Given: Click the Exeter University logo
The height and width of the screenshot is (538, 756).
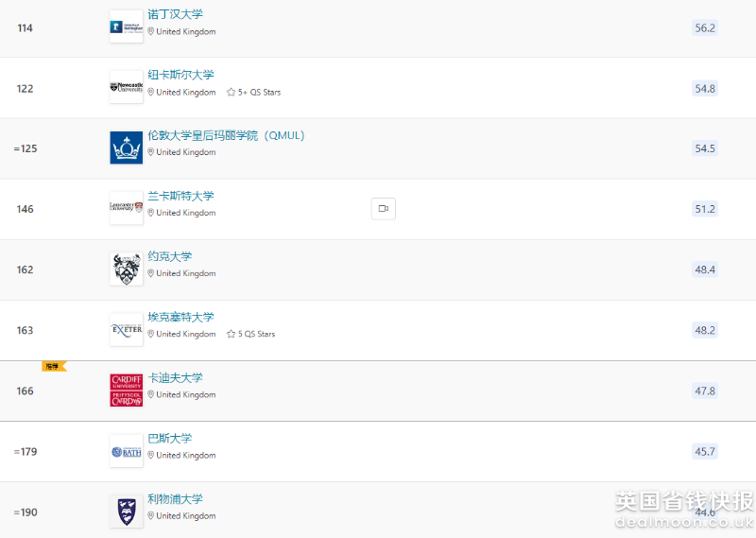Looking at the screenshot, I should pos(127,330).
